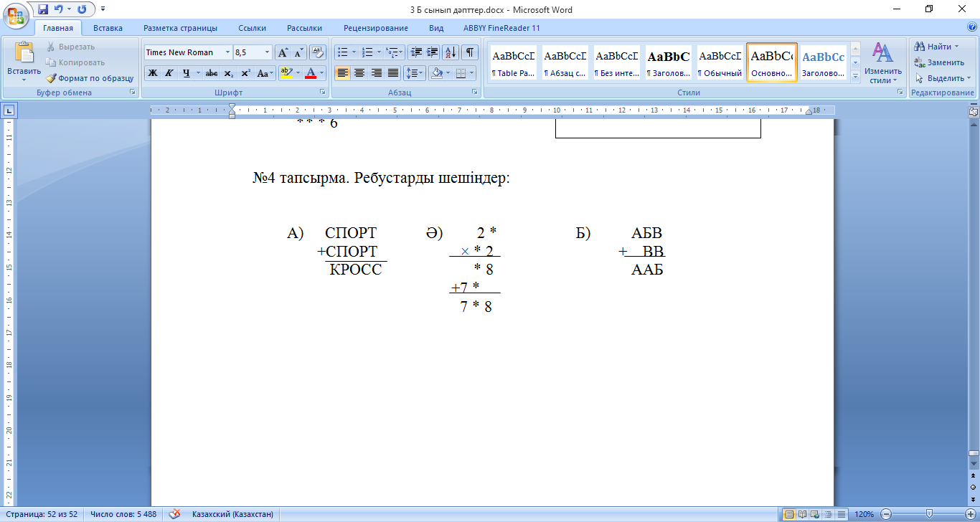Expand the borders dropdown arrow
The width and height of the screenshot is (980, 522).
click(472, 73)
